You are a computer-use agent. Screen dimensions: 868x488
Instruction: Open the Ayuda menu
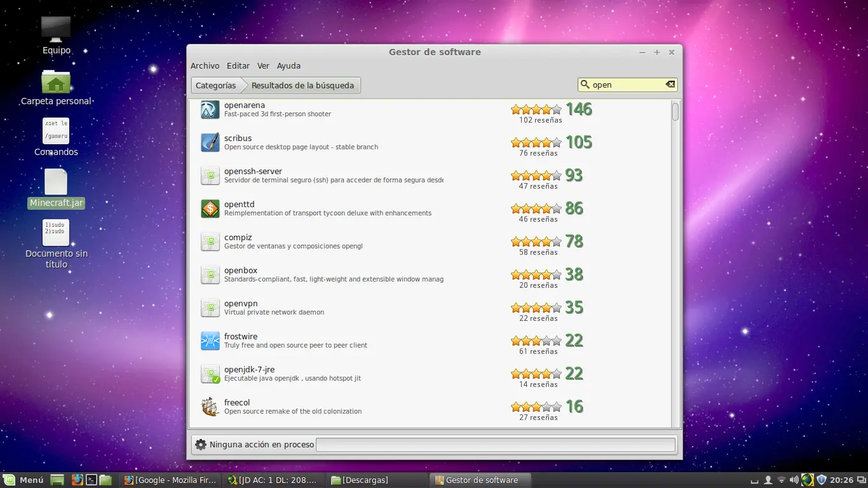[x=288, y=65]
